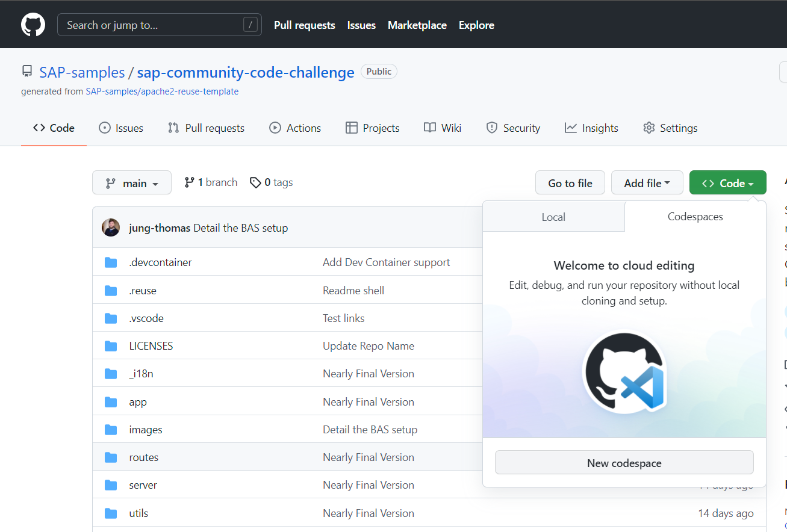This screenshot has height=532, width=787.
Task: Open the apache2-reuse-template source link
Action: 162,91
